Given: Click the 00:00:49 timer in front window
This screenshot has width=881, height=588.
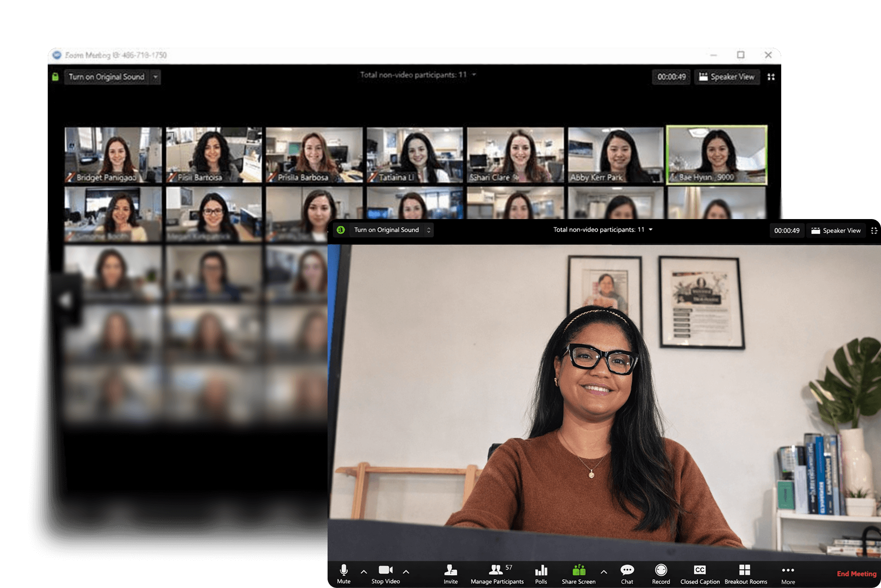Looking at the screenshot, I should (x=787, y=231).
